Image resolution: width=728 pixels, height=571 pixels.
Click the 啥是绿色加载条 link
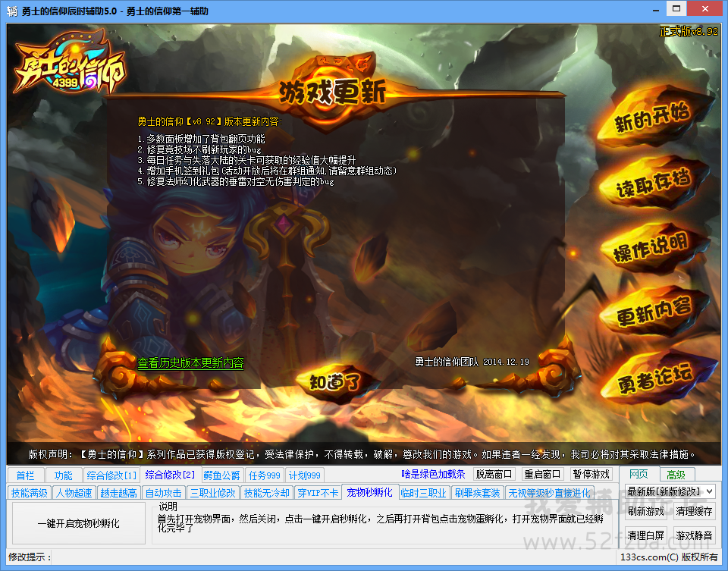pos(433,474)
